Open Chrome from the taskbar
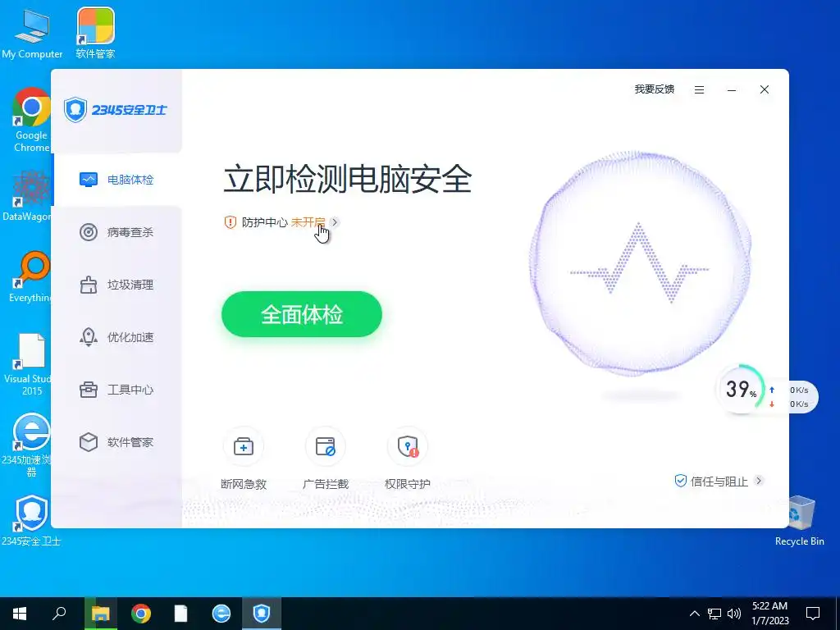840x630 pixels. [141, 614]
